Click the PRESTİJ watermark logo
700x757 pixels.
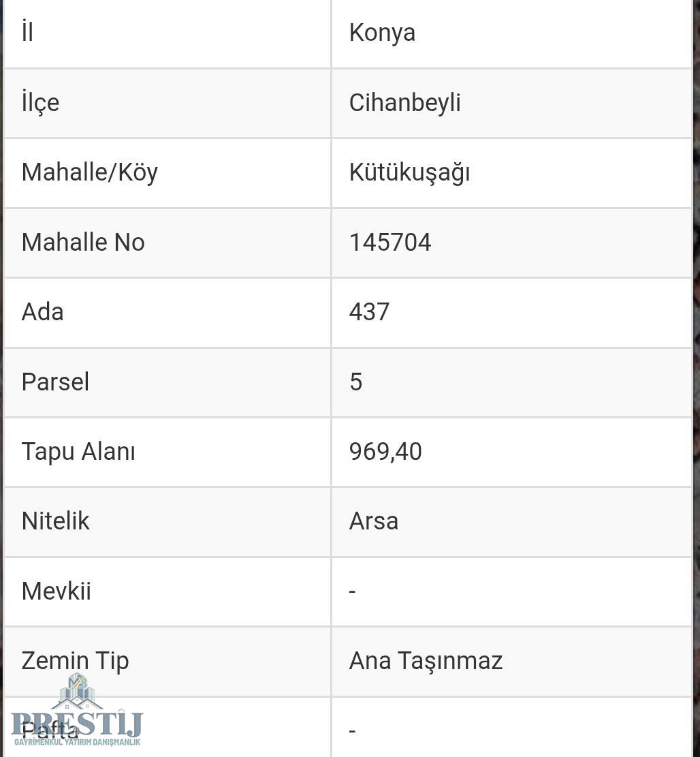coord(77,710)
